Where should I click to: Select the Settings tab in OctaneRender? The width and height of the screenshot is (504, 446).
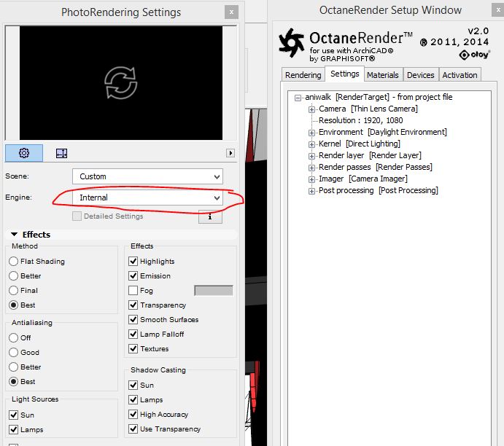pos(344,74)
